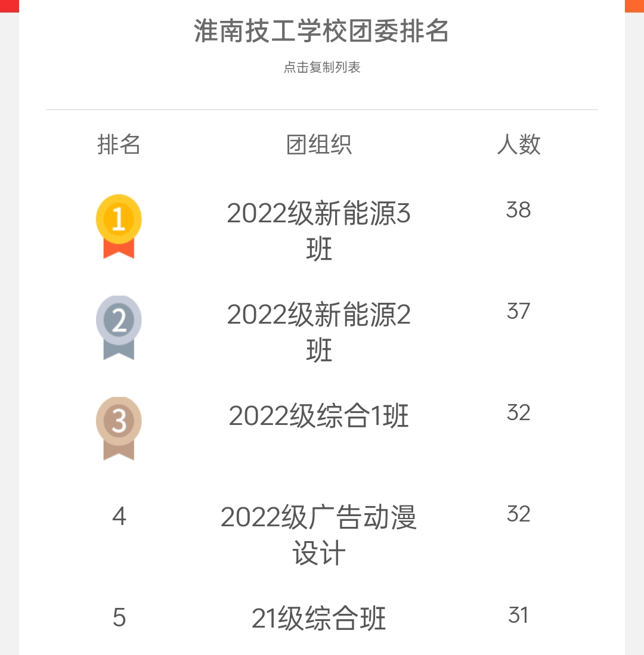Viewport: 644px width, 655px height.
Task: Select the '团组织' column header
Action: (x=319, y=145)
